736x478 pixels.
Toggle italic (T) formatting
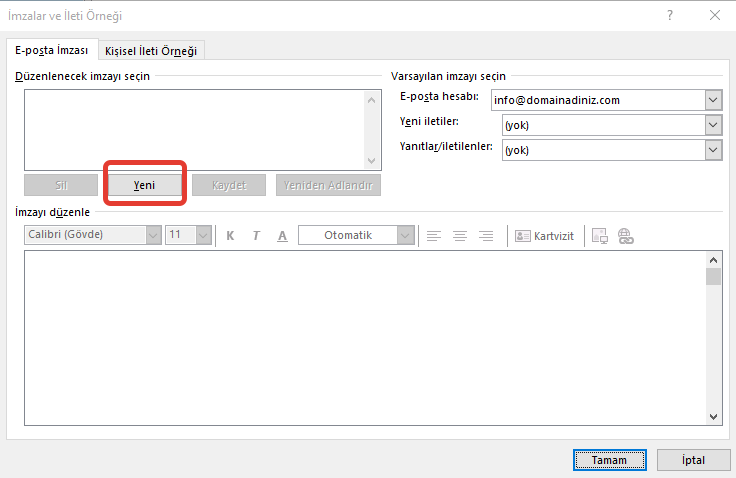point(256,236)
